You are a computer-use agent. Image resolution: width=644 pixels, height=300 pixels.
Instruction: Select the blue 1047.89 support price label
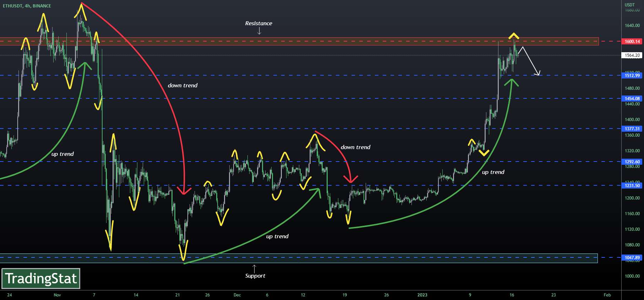pos(632,258)
